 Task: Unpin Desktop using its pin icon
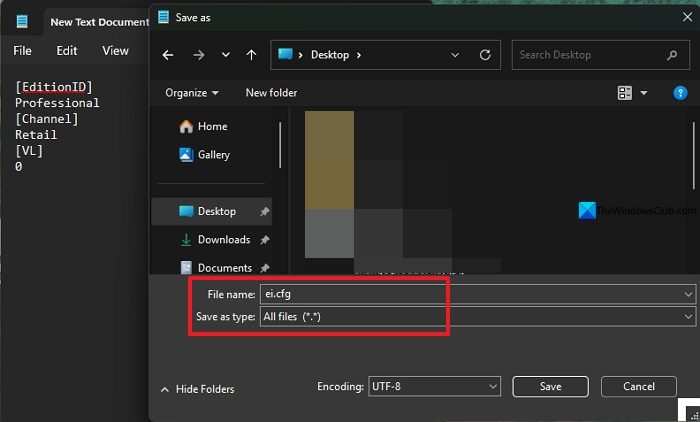click(x=265, y=211)
